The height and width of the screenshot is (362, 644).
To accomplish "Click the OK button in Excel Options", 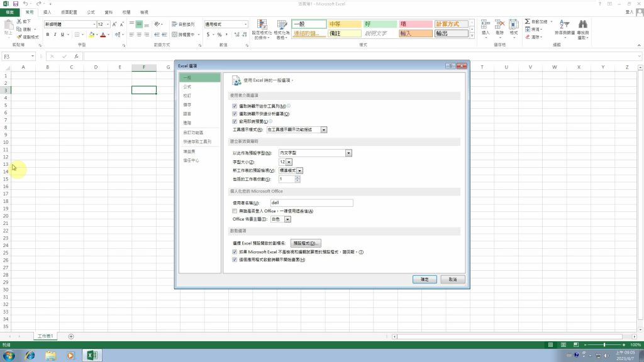I will [425, 280].
